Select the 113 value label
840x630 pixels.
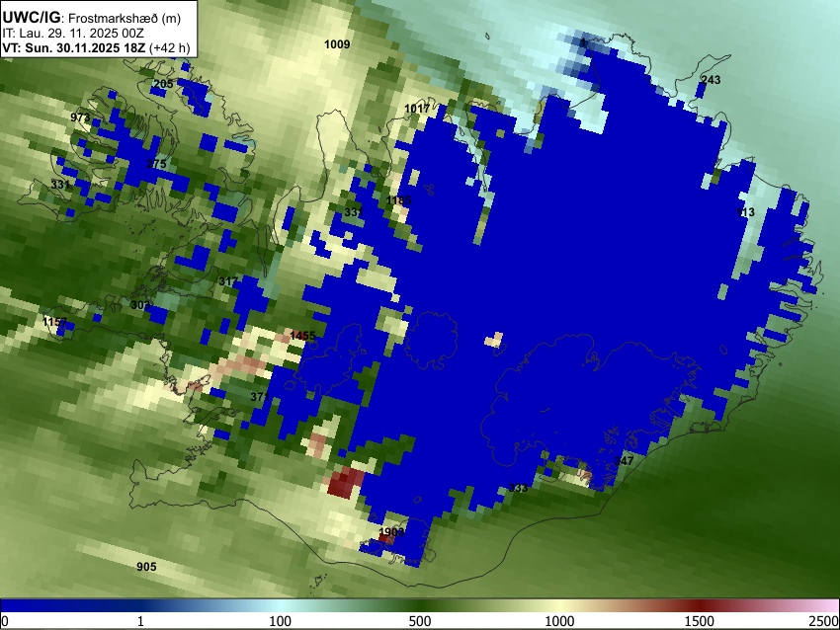click(745, 212)
